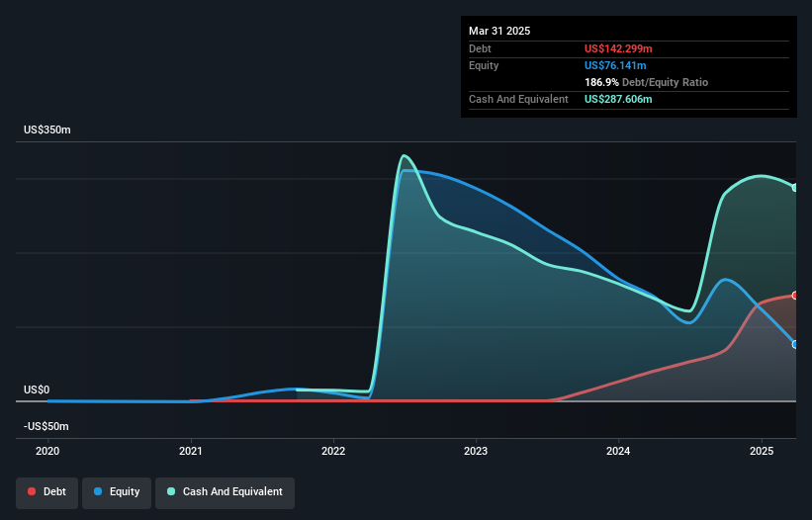The height and width of the screenshot is (520, 812).
Task: Click the red Debt legend dot
Action: (x=32, y=491)
